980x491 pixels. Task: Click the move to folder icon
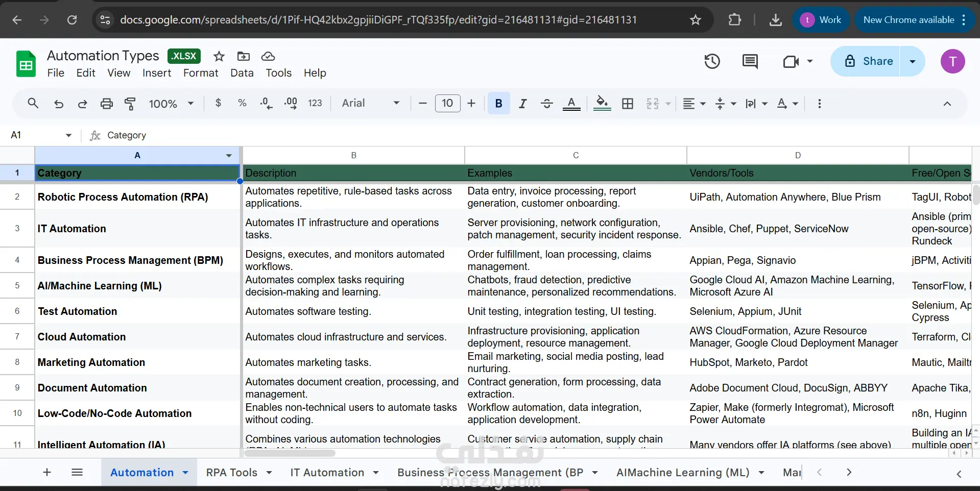[244, 56]
